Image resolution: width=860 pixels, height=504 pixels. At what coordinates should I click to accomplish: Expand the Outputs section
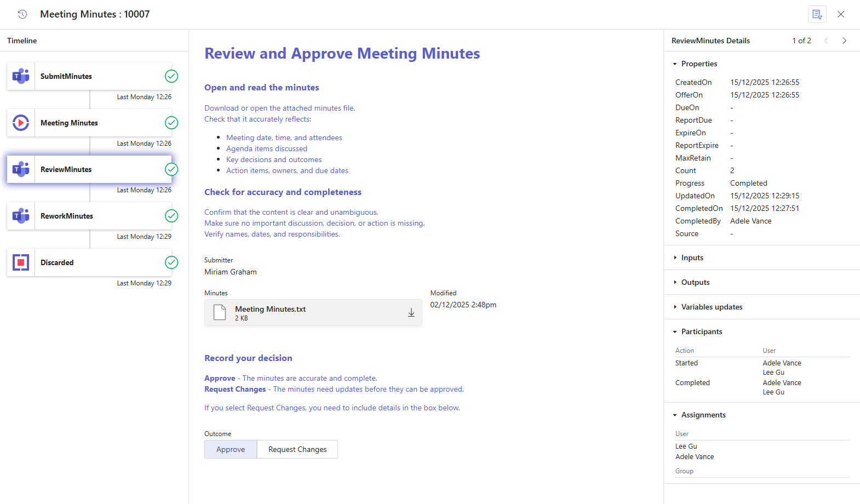coord(695,283)
